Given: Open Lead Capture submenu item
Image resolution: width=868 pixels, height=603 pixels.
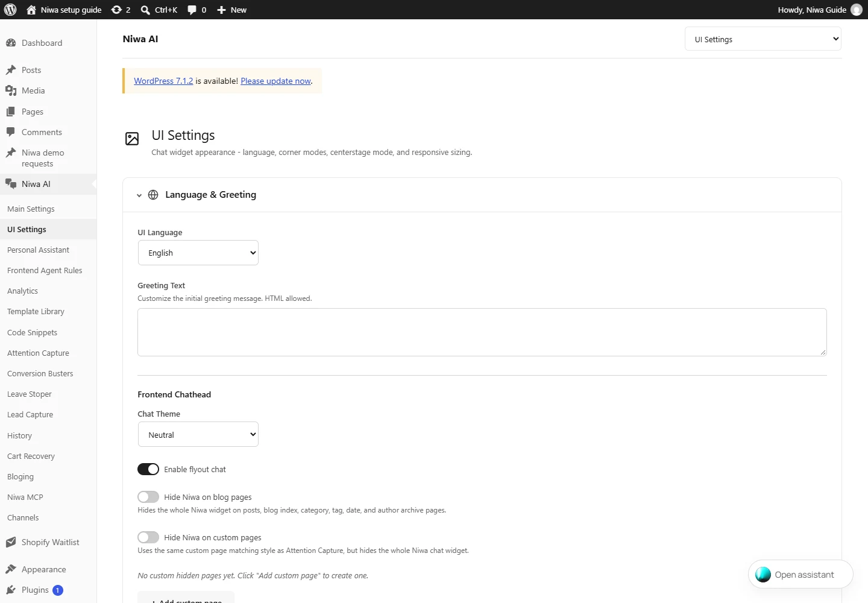Looking at the screenshot, I should [x=30, y=414].
